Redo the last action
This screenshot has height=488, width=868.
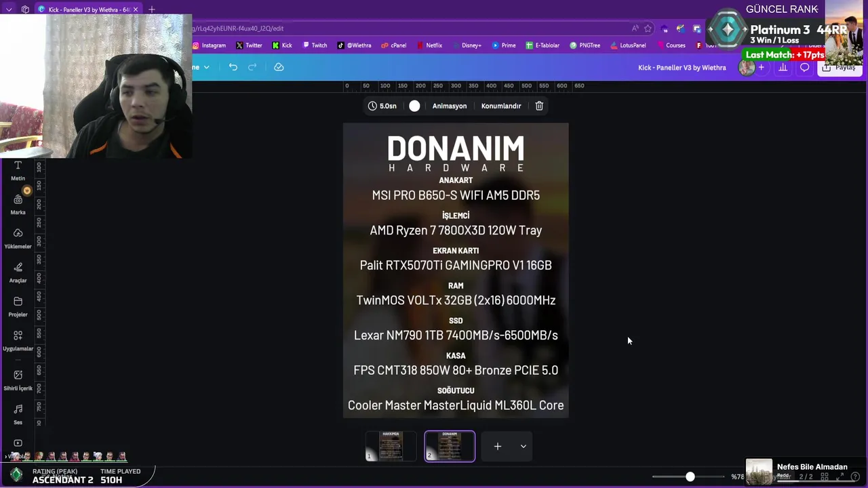[252, 67]
